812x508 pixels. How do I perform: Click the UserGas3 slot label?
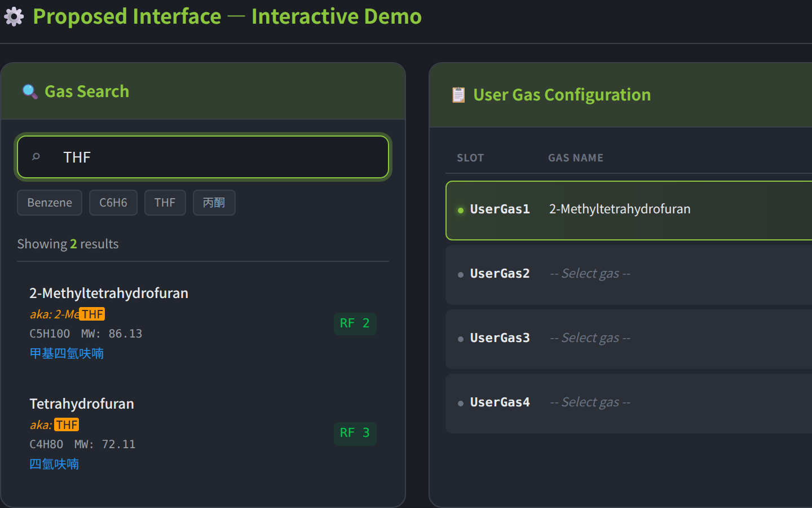[x=500, y=338]
